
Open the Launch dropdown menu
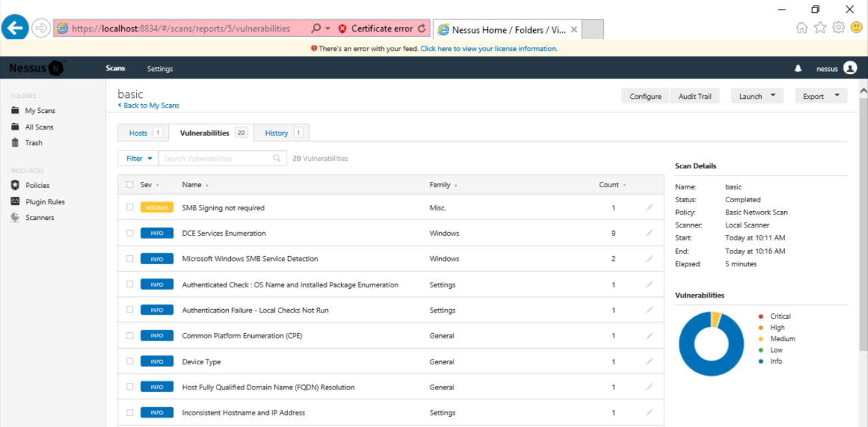[756, 96]
